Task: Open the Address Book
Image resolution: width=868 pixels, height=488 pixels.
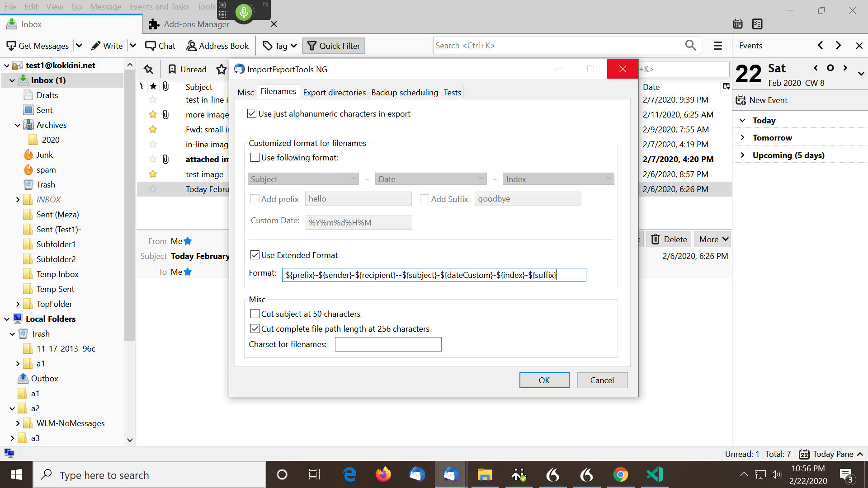Action: tap(217, 45)
